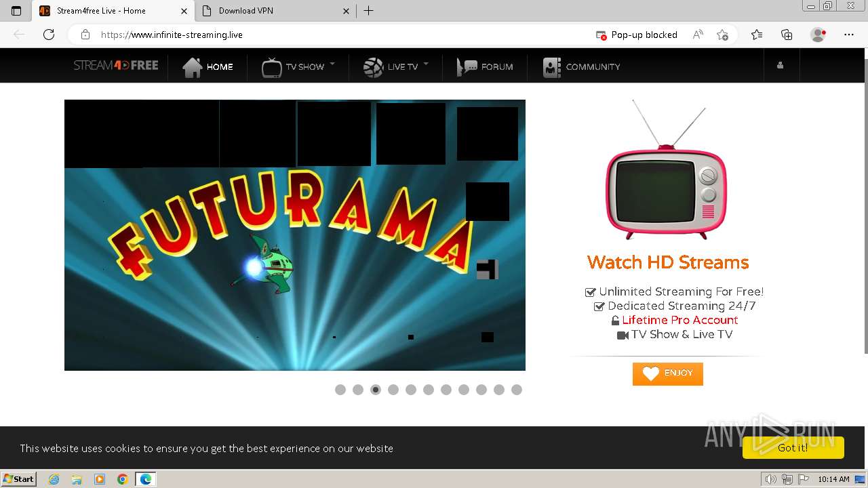Open the Windows Start menu
Image resolution: width=868 pixels, height=488 pixels.
18,479
